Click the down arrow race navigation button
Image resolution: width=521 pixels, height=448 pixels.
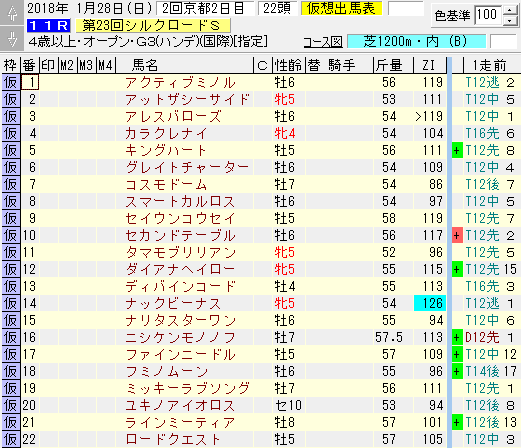(12, 38)
